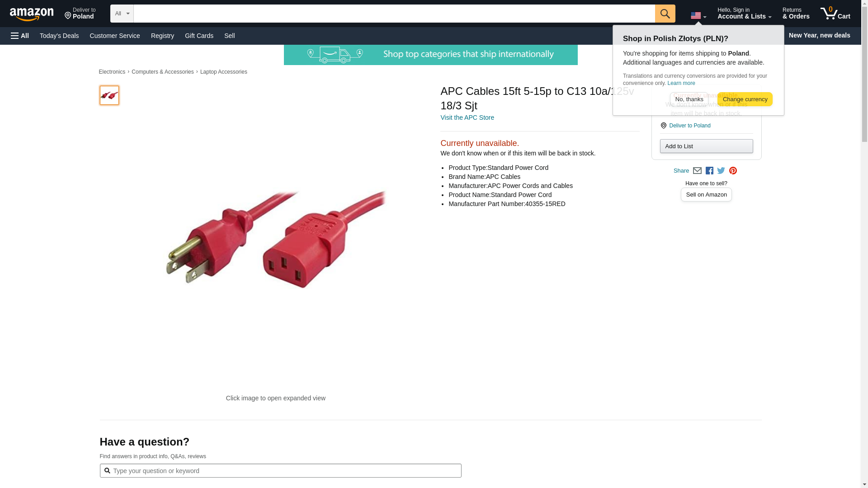This screenshot has width=868, height=488.
Task: Click the Add to List button
Action: click(x=706, y=146)
